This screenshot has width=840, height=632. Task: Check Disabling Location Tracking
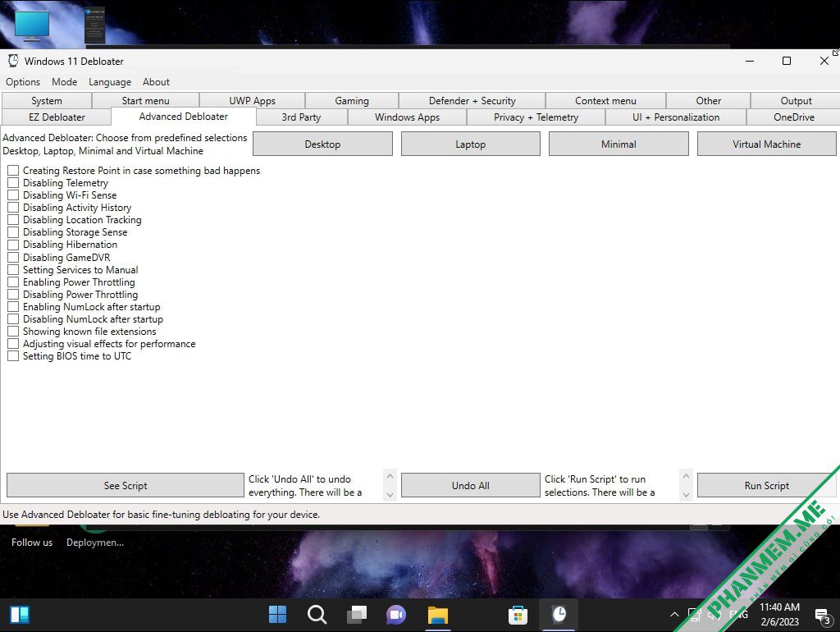pyautogui.click(x=13, y=220)
